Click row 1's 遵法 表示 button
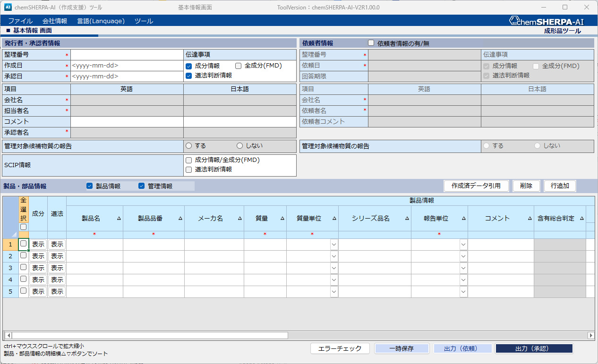The image size is (598, 364). pyautogui.click(x=57, y=245)
